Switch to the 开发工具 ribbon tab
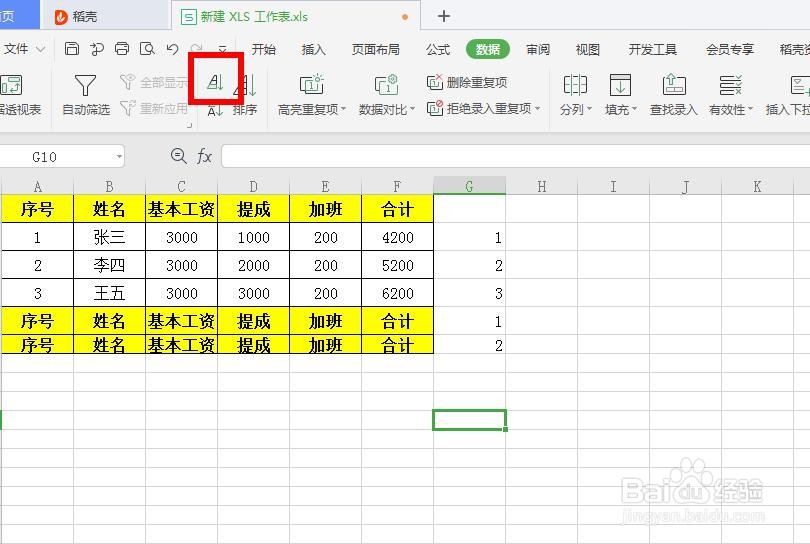Screen dimensions: 810x544 (x=653, y=49)
